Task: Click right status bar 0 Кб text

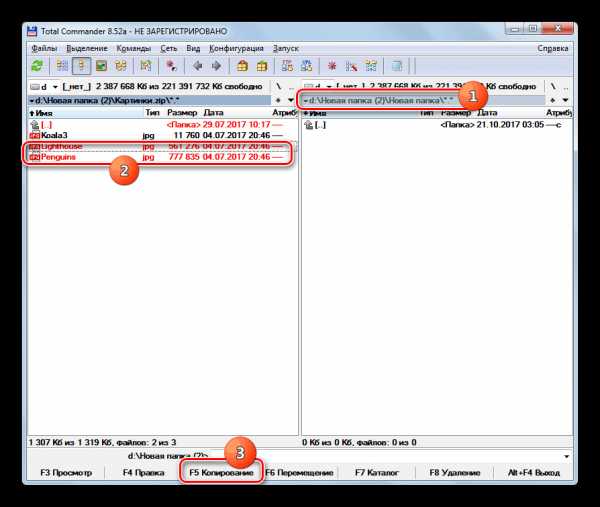Action: pyautogui.click(x=359, y=442)
